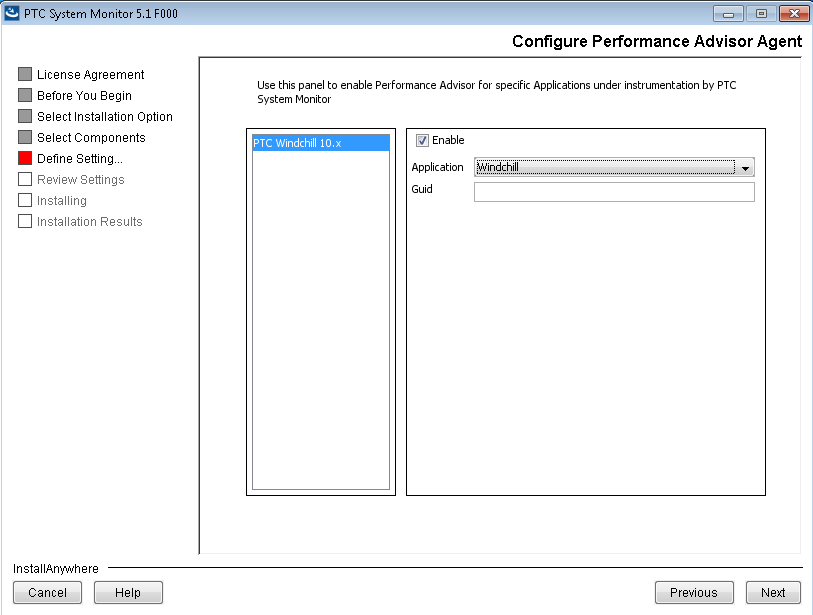Click the Before You Begin status square
The height and width of the screenshot is (615, 813).
click(x=23, y=95)
